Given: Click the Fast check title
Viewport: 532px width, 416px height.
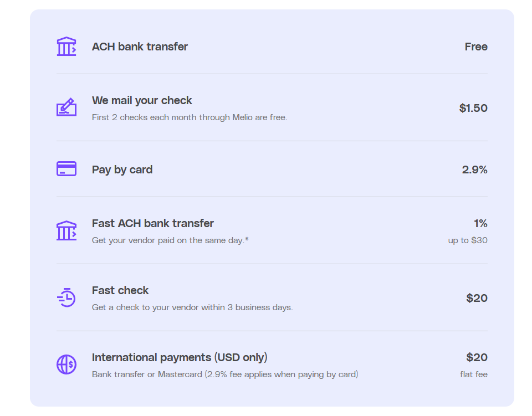Looking at the screenshot, I should pos(120,290).
